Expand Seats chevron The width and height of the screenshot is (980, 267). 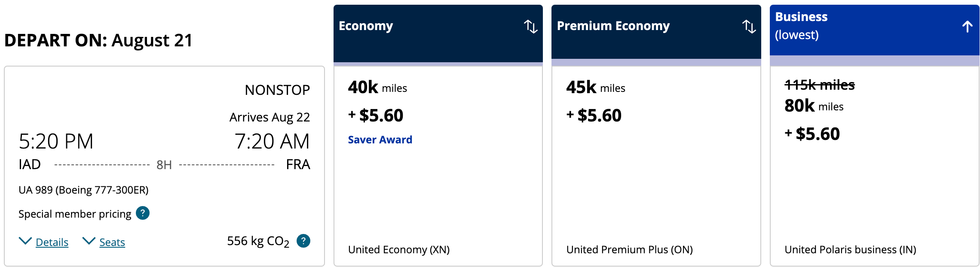pyautogui.click(x=89, y=241)
